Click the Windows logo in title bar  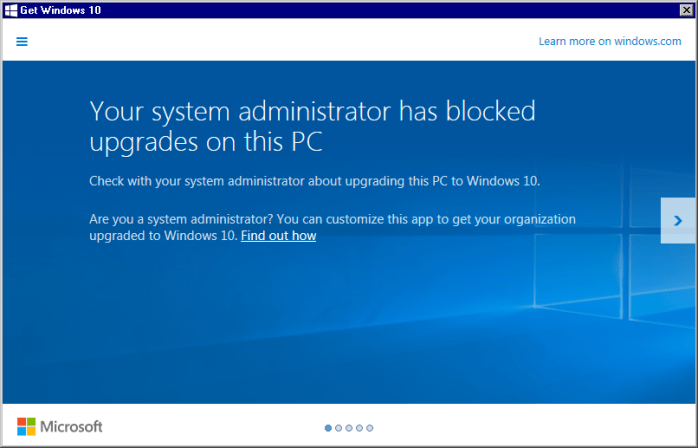[x=11, y=10]
